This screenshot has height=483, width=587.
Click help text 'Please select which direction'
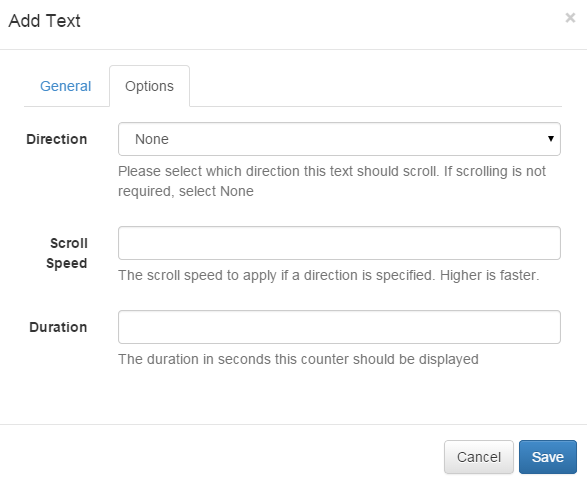(332, 181)
